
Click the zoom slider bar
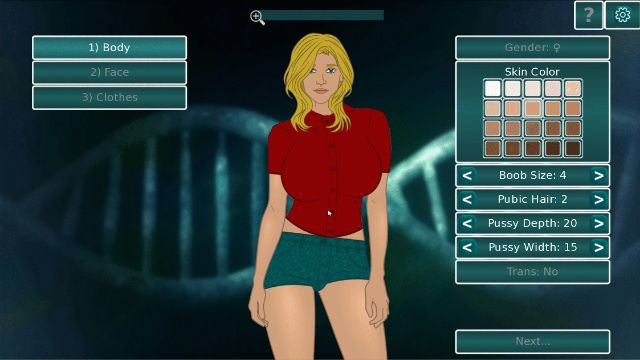coord(322,16)
